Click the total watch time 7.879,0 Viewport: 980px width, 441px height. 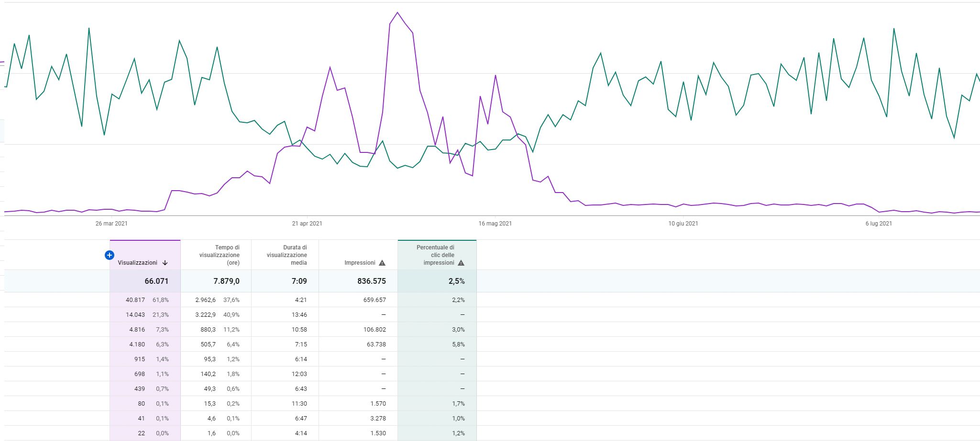pos(226,281)
